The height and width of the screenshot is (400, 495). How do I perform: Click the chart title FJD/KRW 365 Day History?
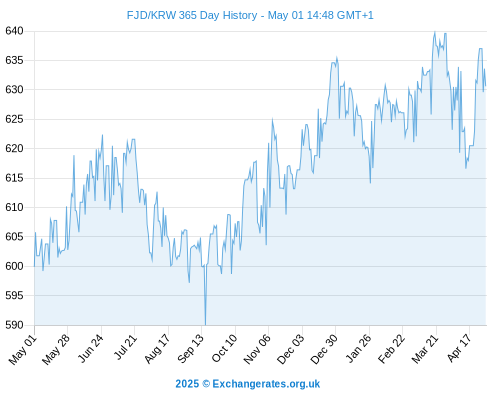pyautogui.click(x=192, y=15)
